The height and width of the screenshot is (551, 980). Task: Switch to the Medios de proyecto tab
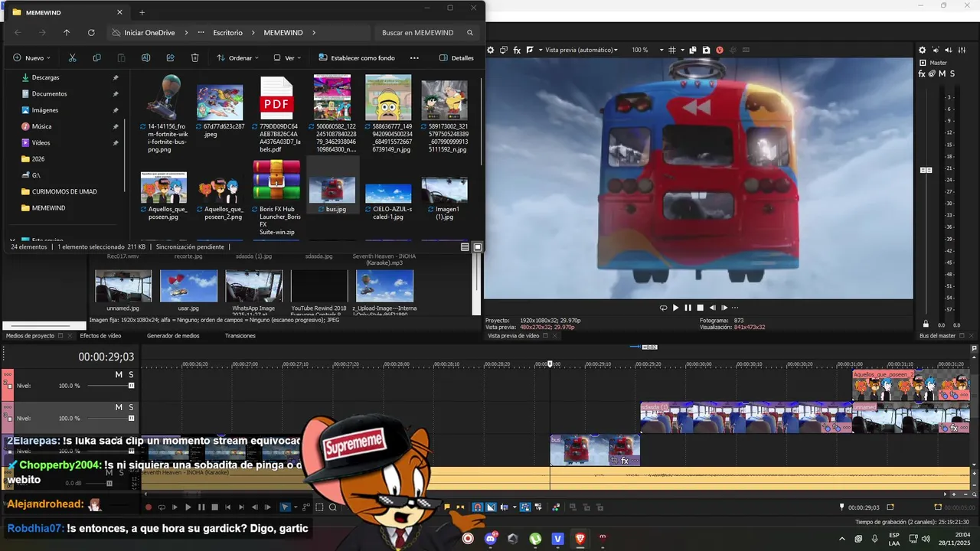pos(31,336)
